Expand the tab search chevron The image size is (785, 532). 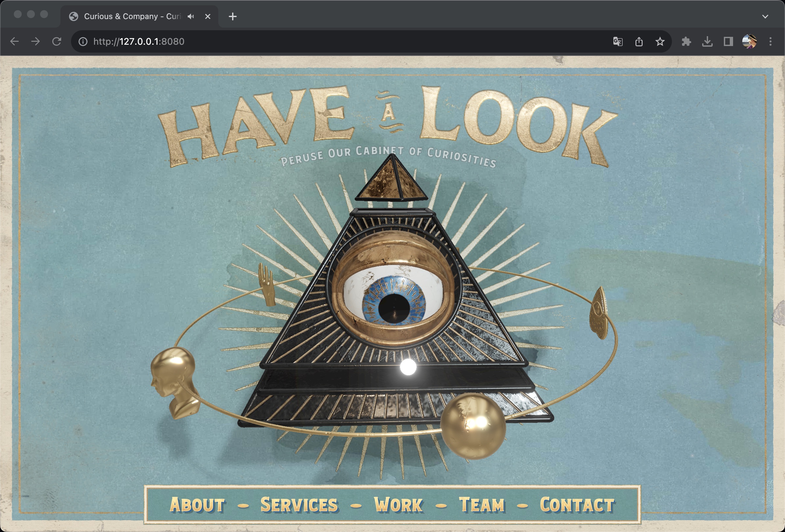pyautogui.click(x=765, y=16)
